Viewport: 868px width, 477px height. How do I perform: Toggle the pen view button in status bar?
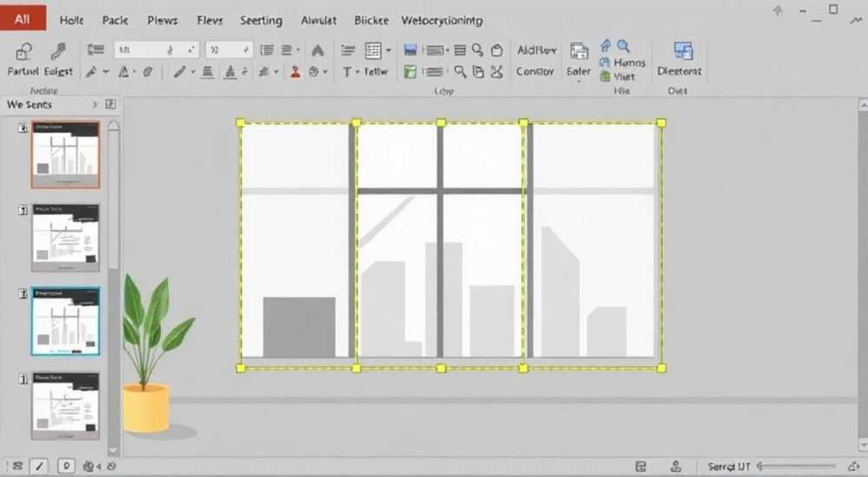(39, 466)
